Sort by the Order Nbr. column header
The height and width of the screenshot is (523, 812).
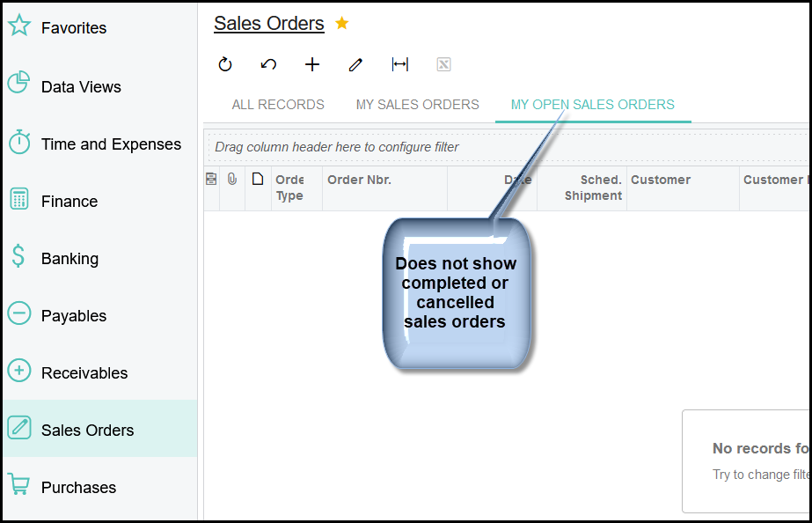coord(359,180)
